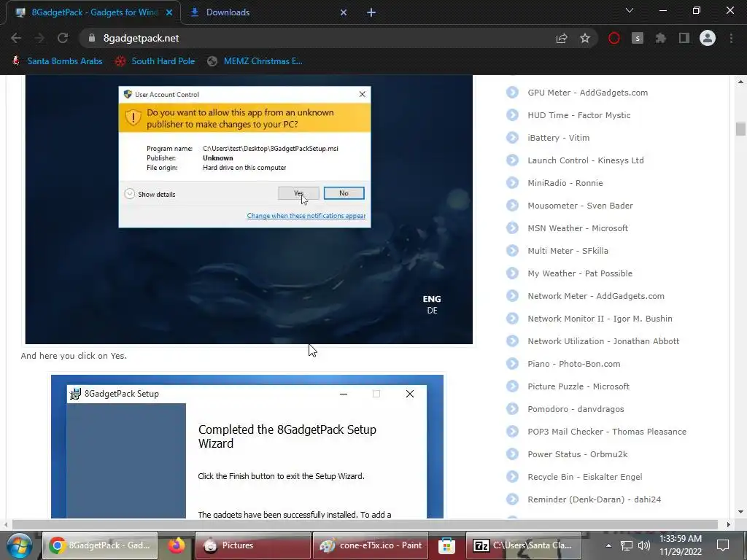747x560 pixels.
Task: Open the volume icon in system tray
Action: 644,545
